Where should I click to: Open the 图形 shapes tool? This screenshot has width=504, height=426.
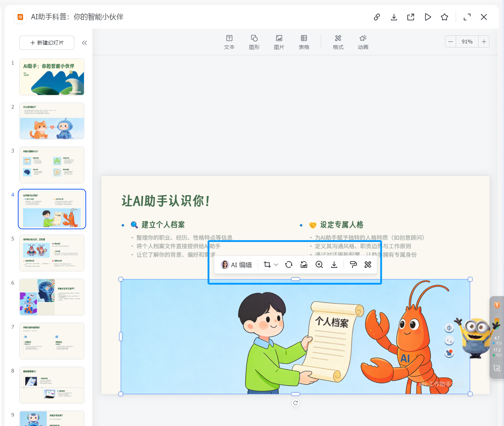pyautogui.click(x=254, y=42)
